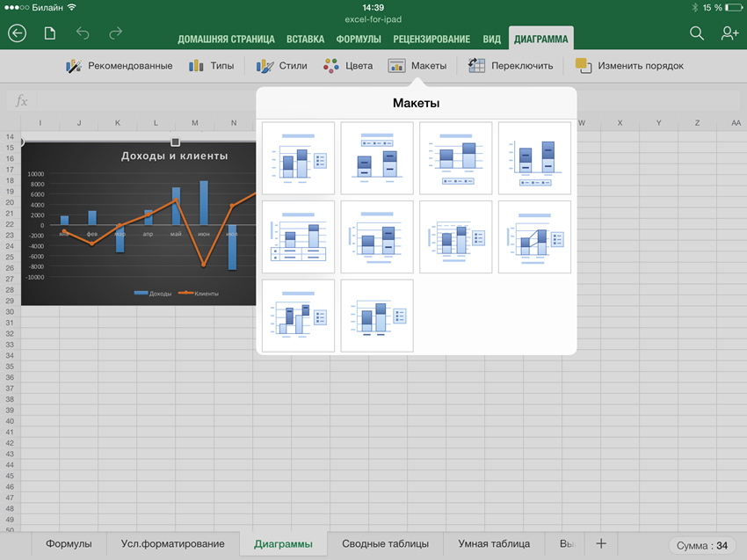Switch to ФОРМУЛЫ ribbon tab
This screenshot has height=560, width=747.
tap(359, 39)
